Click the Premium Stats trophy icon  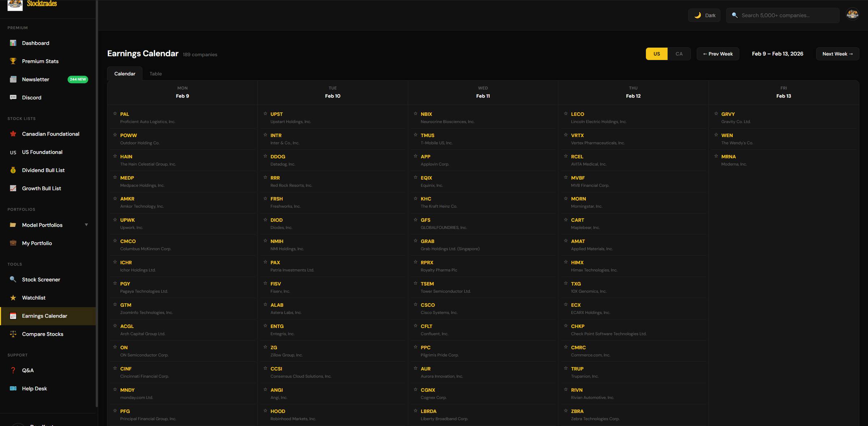[13, 61]
